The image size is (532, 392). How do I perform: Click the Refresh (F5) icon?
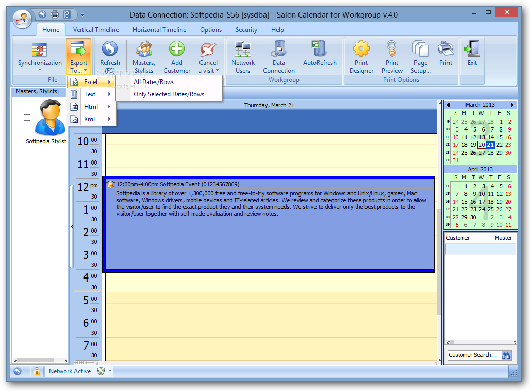pos(110,48)
